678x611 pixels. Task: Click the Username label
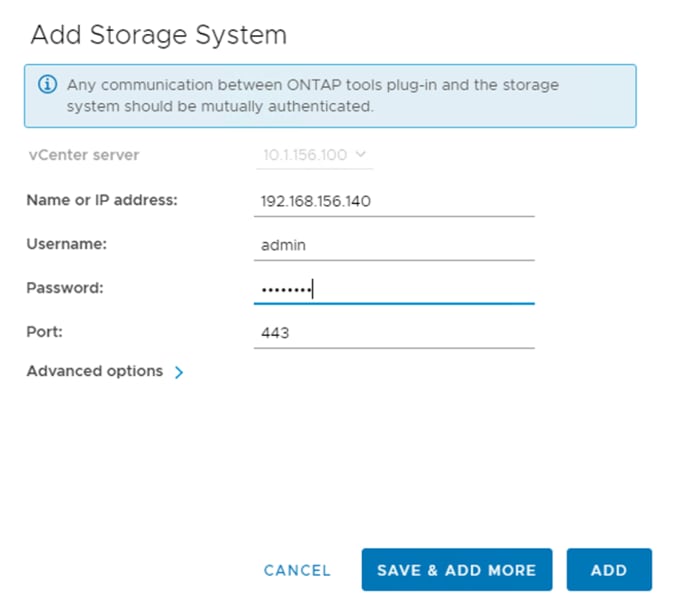[66, 244]
